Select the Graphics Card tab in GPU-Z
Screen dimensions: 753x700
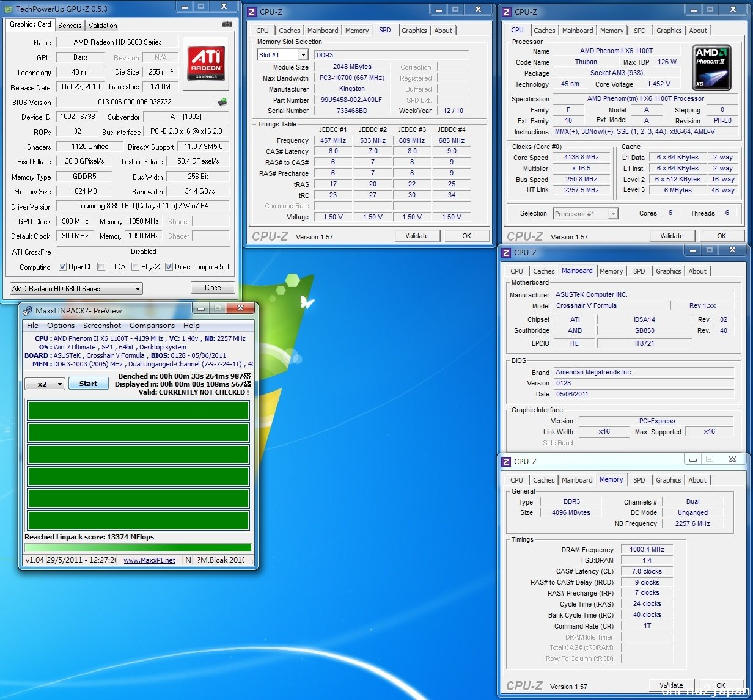(x=31, y=24)
